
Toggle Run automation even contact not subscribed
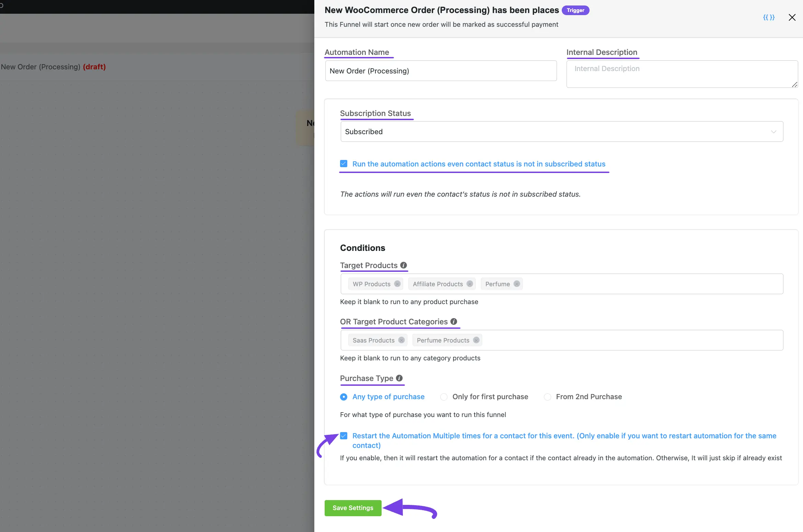[343, 164]
